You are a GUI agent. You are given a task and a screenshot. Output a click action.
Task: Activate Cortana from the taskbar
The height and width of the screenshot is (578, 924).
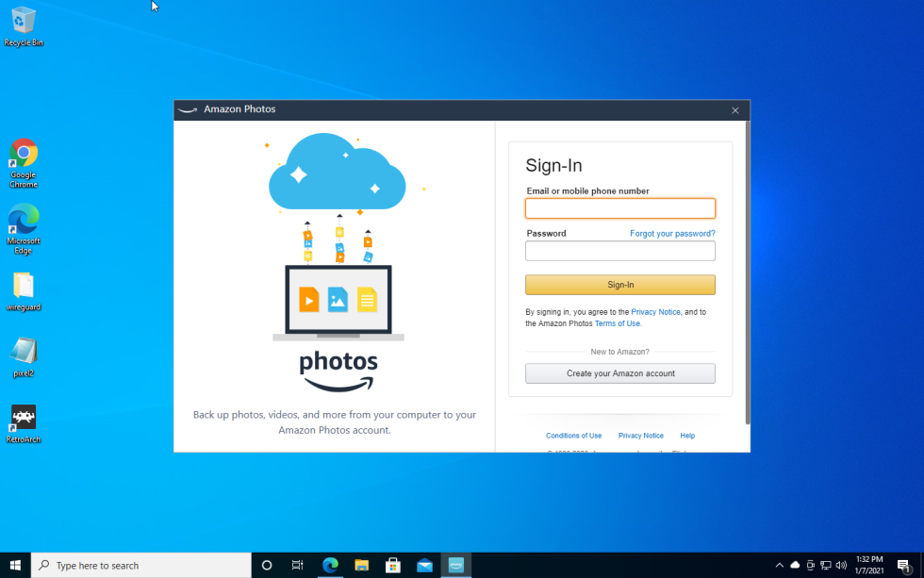(x=267, y=565)
